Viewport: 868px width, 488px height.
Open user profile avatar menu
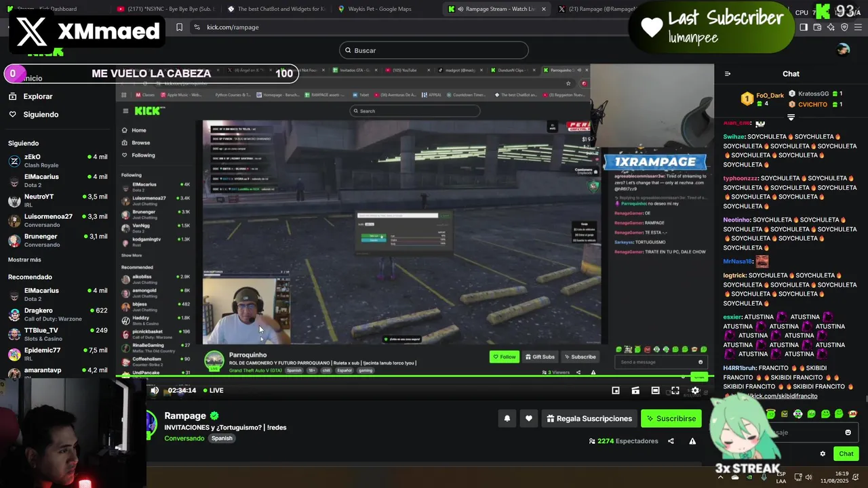(843, 49)
